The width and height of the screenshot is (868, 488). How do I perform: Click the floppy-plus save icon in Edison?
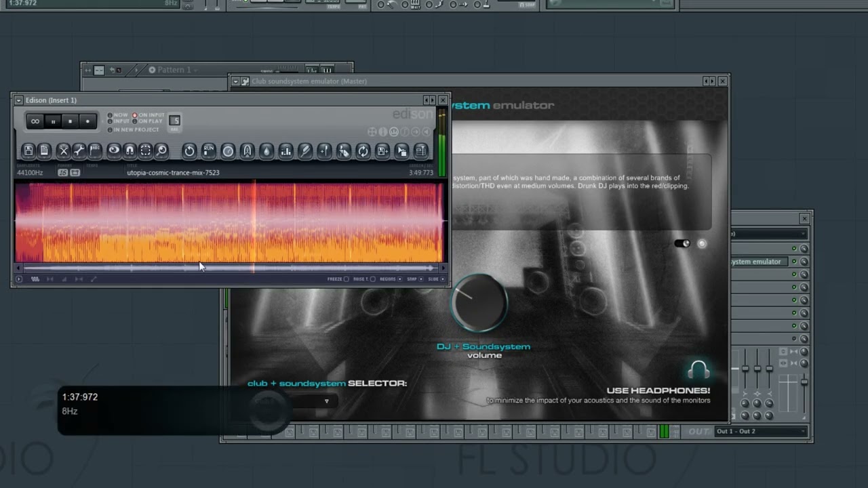382,150
